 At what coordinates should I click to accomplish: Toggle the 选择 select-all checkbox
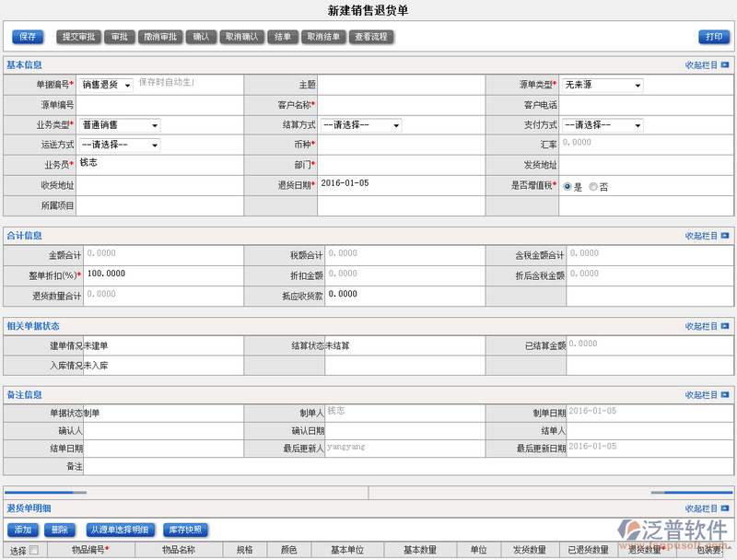tap(34, 550)
